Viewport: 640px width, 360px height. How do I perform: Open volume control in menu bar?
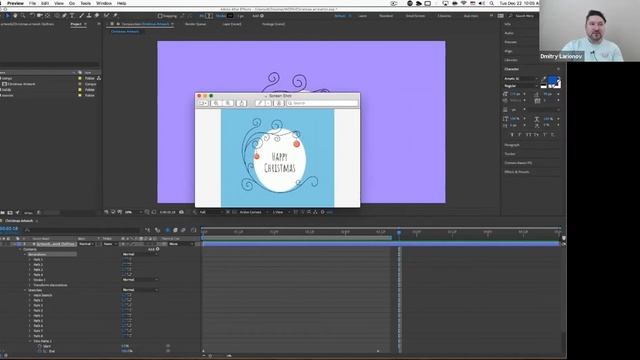click(482, 3)
